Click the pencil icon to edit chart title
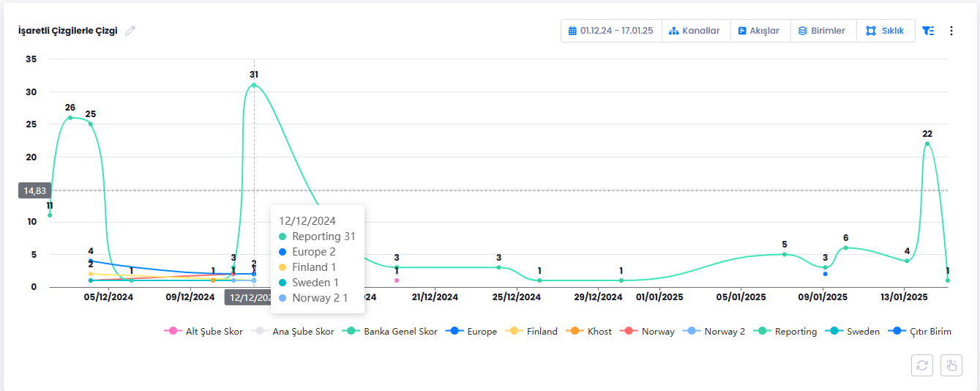Image resolution: width=980 pixels, height=391 pixels. click(x=130, y=31)
